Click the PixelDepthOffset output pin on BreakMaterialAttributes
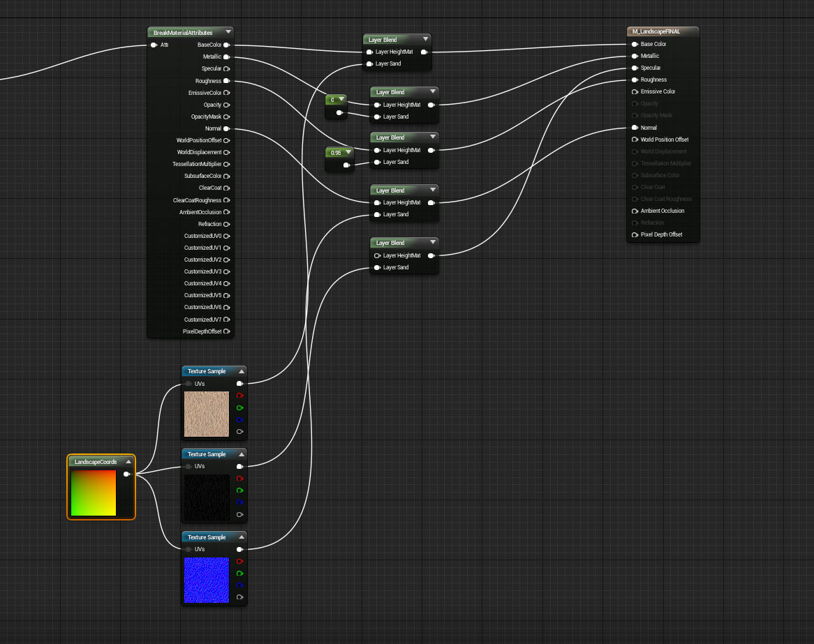814x644 pixels. 226,331
